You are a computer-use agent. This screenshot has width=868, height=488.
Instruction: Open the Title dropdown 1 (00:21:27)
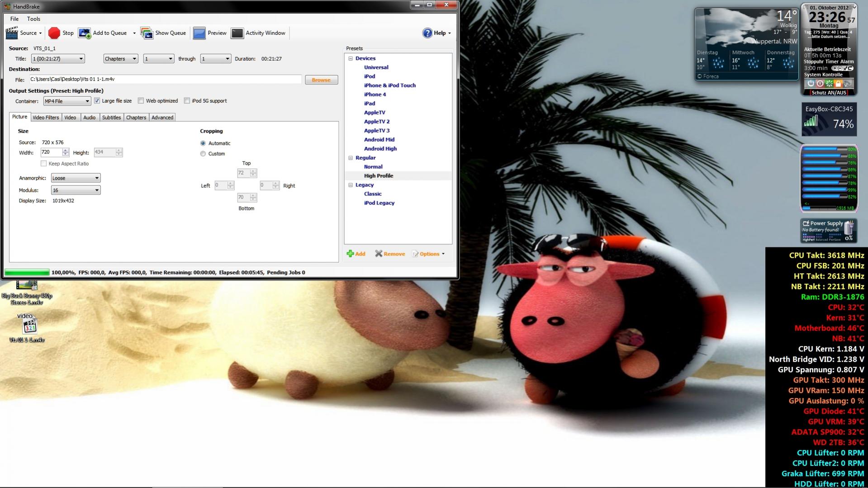[x=58, y=59]
